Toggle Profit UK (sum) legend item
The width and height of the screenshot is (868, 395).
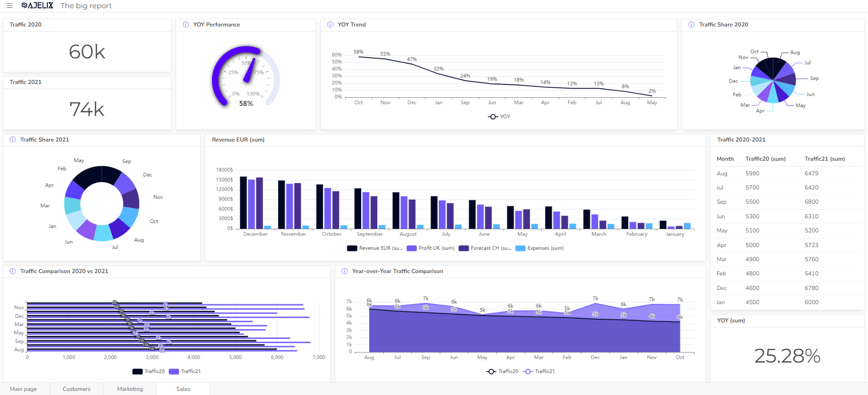tap(431, 248)
